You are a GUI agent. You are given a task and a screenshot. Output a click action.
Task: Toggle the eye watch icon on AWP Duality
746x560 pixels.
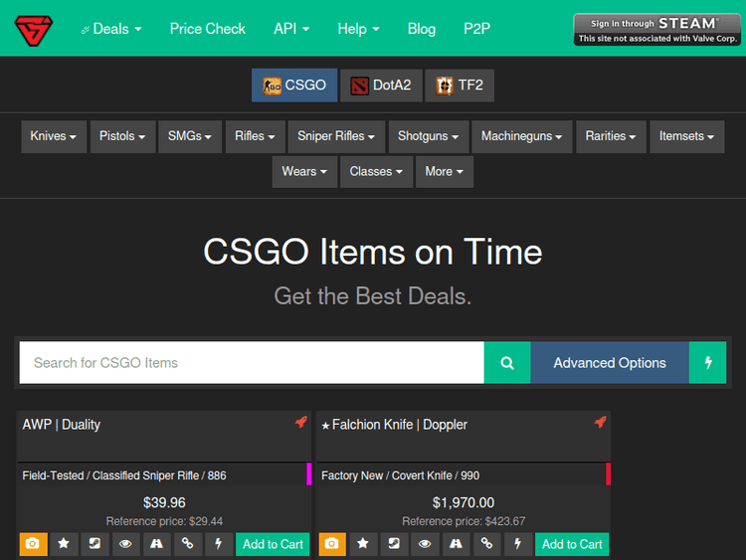(125, 544)
